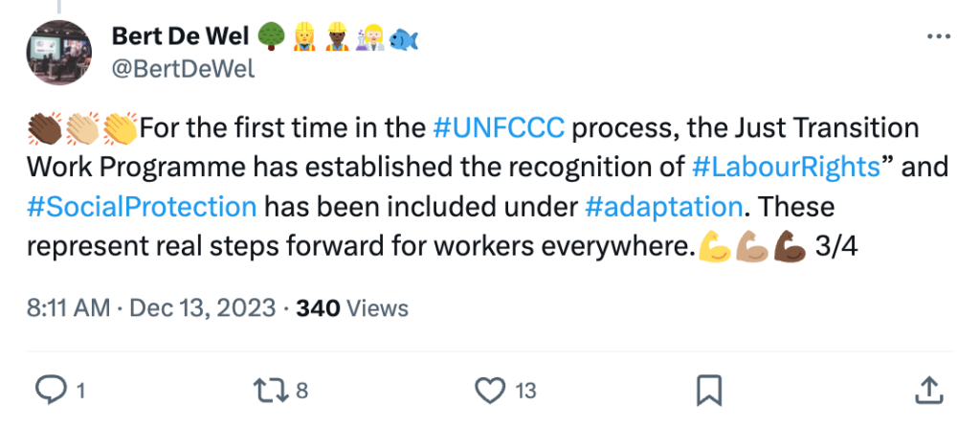980x429 pixels.
Task: Open the three-dot more options menu
Action: coord(940,37)
